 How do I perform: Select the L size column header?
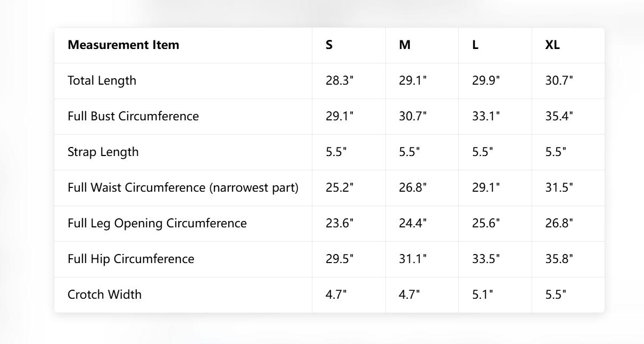tap(475, 45)
